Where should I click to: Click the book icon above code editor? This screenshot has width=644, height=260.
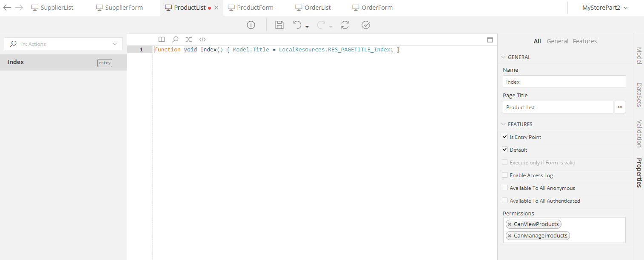(x=162, y=40)
